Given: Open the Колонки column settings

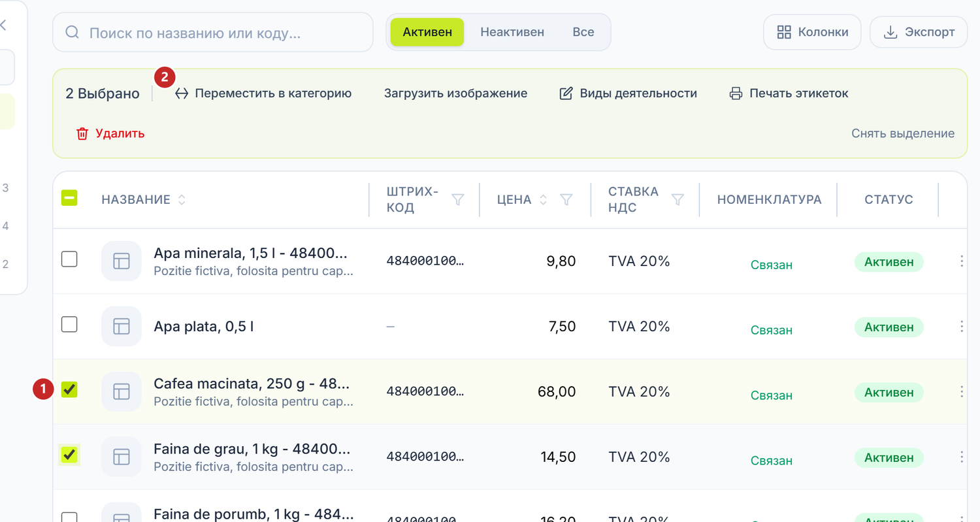Looking at the screenshot, I should pos(812,32).
